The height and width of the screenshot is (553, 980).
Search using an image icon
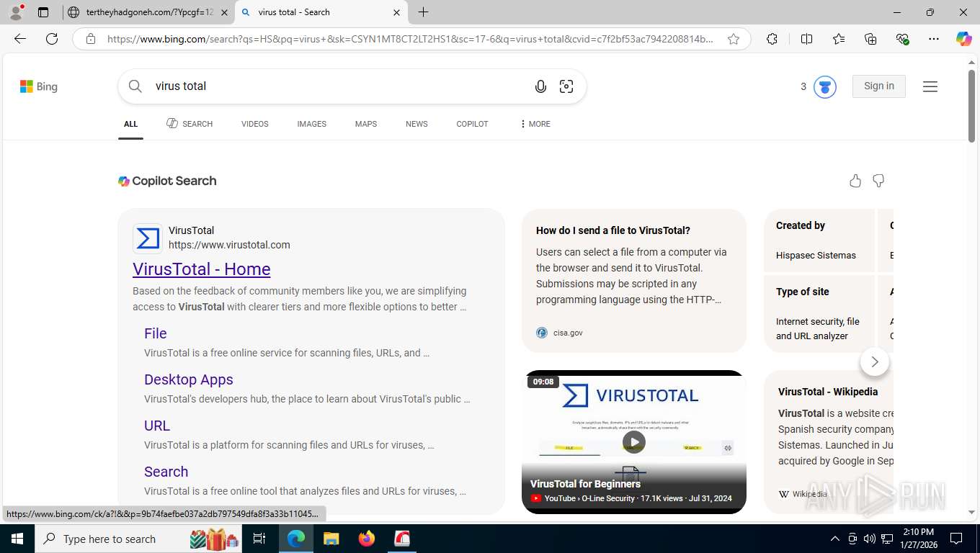(566, 86)
